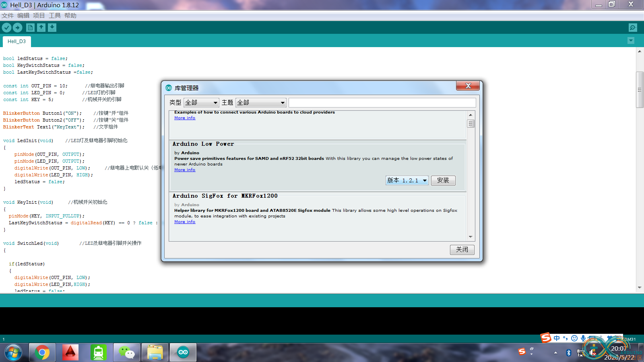Click the Bluetooth tray icon
Screen dimensions: 644x362
coord(568,353)
